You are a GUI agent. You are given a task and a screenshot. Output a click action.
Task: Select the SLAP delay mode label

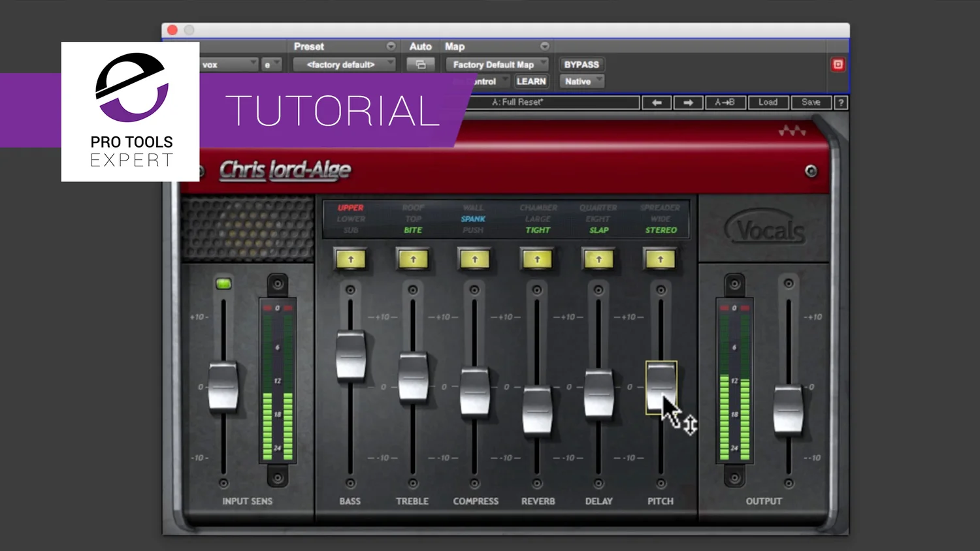tap(599, 230)
